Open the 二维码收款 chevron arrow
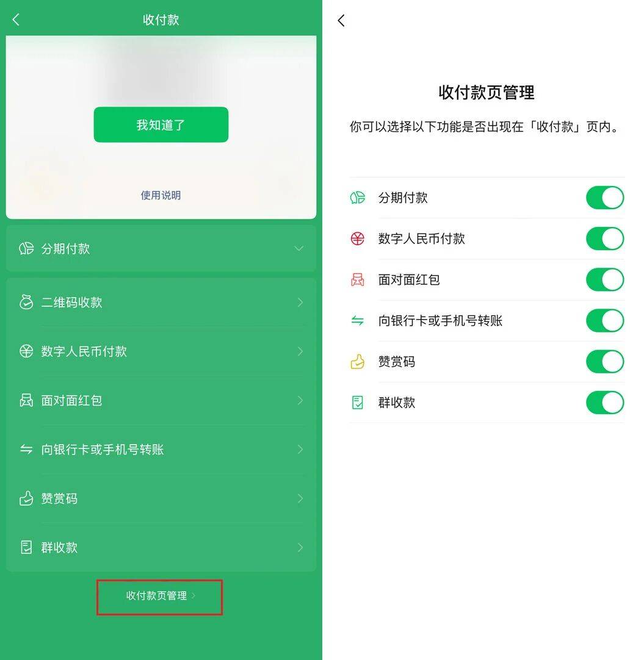Image resolution: width=644 pixels, height=660 pixels. coord(300,302)
